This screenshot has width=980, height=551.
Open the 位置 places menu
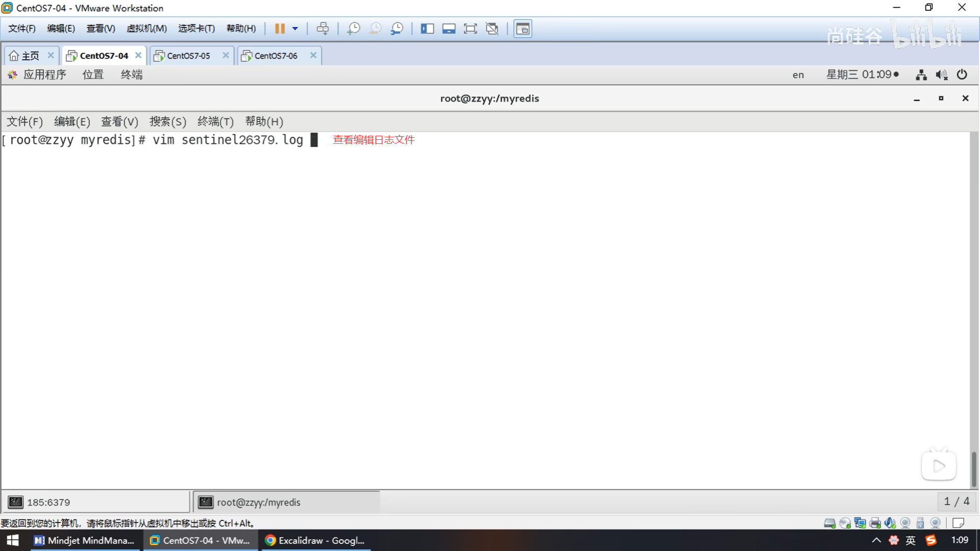[93, 74]
